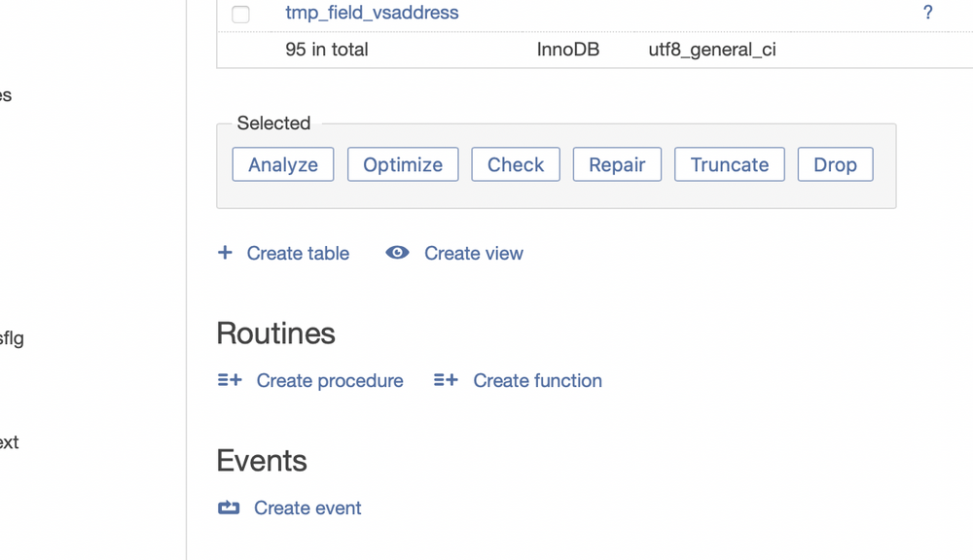Image resolution: width=973 pixels, height=560 pixels.
Task: Follow the Create event text link
Action: pyautogui.click(x=307, y=507)
